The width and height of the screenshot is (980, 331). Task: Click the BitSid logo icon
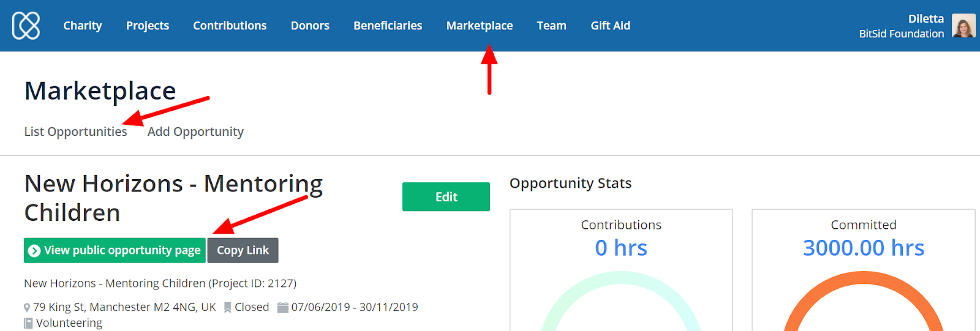tap(26, 26)
